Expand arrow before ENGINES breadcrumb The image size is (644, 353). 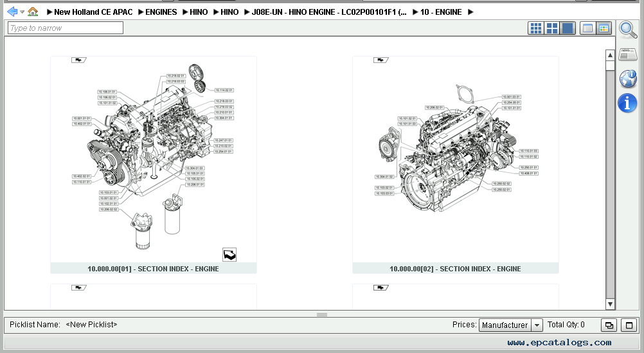tap(141, 12)
